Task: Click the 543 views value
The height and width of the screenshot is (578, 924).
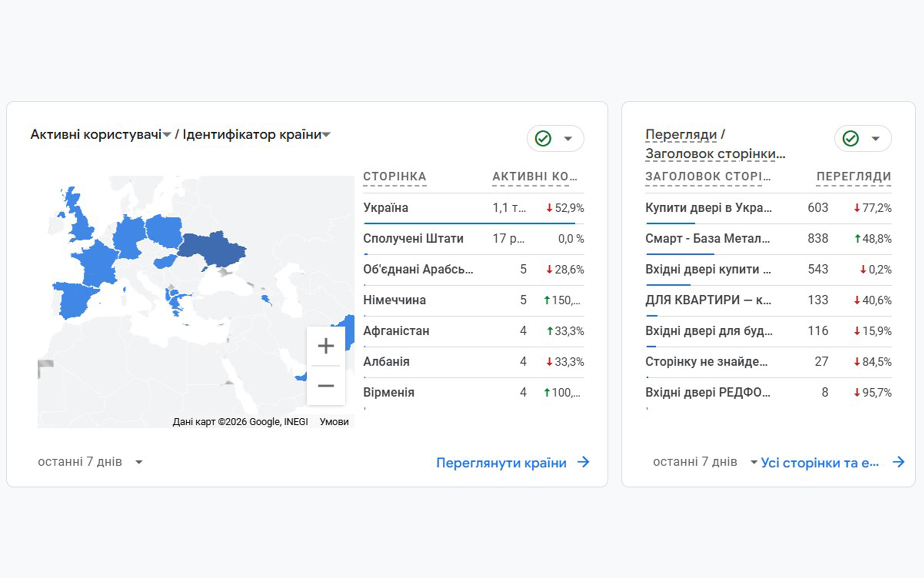Action: tap(818, 269)
